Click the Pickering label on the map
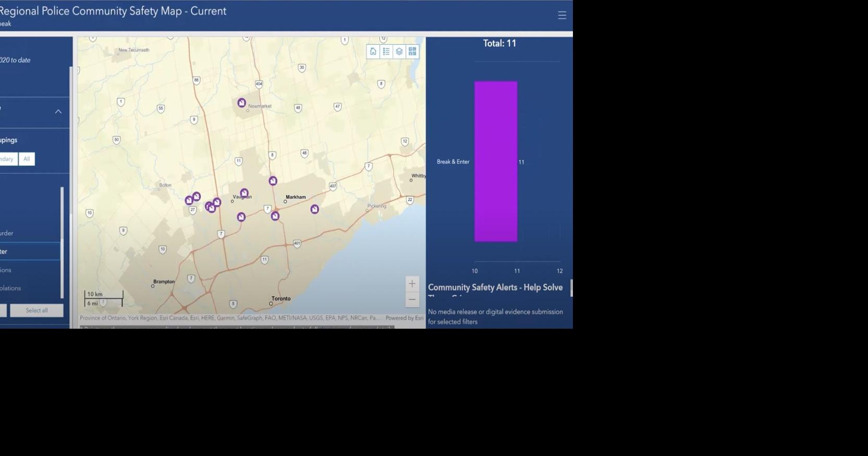868x456 pixels. (x=377, y=206)
